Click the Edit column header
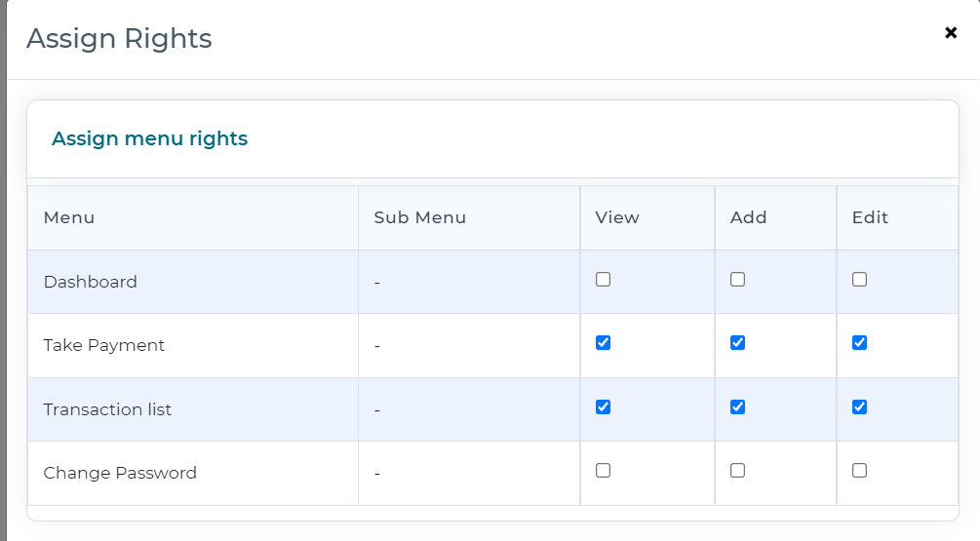This screenshot has height=541, width=980. coord(870,217)
